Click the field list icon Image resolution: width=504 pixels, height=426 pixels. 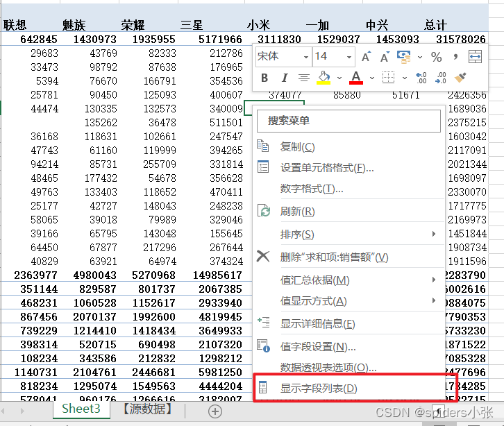pos(263,387)
